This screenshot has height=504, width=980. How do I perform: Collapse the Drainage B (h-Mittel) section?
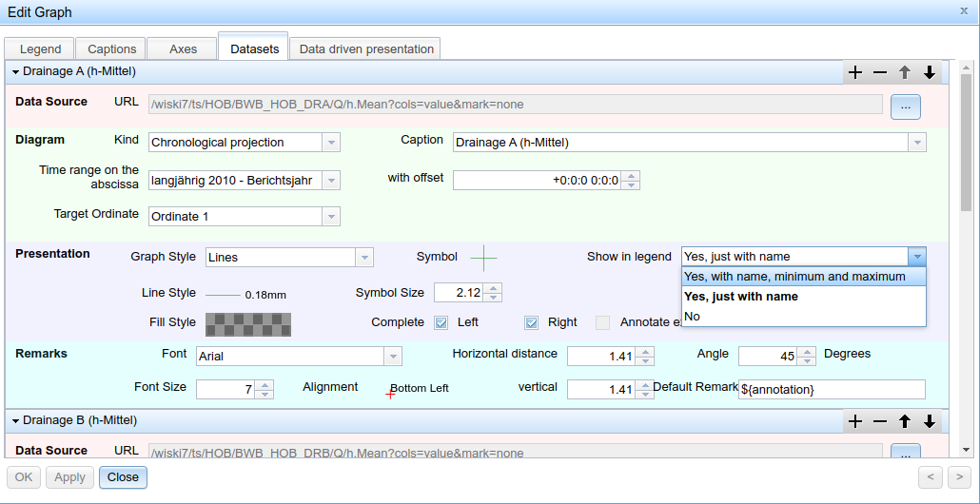tap(16, 421)
